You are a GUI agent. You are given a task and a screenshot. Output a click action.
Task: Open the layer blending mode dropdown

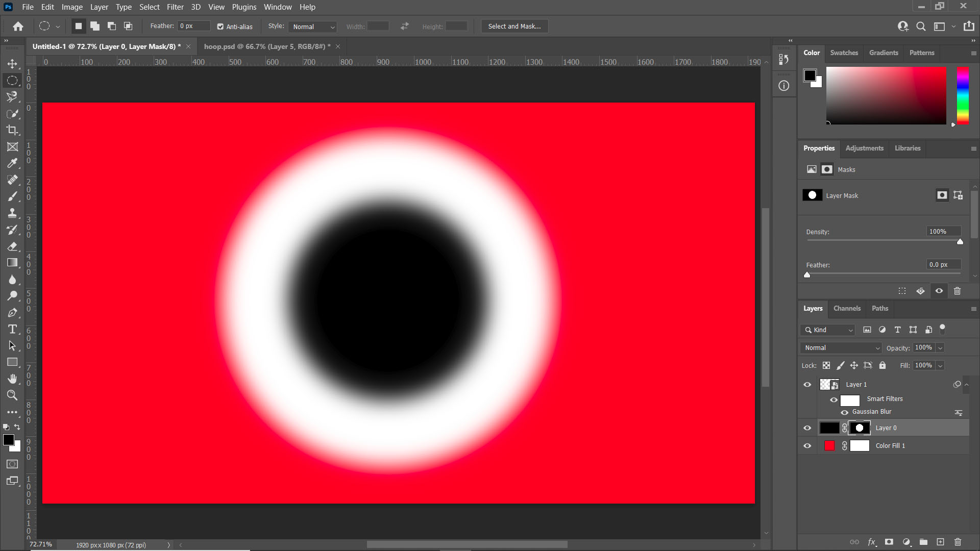(840, 347)
